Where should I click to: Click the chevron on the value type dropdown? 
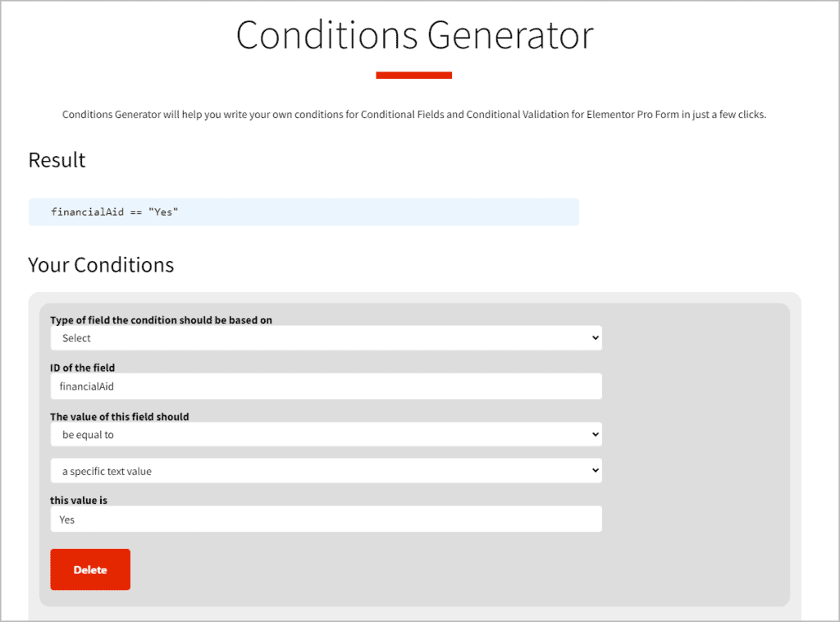point(594,470)
